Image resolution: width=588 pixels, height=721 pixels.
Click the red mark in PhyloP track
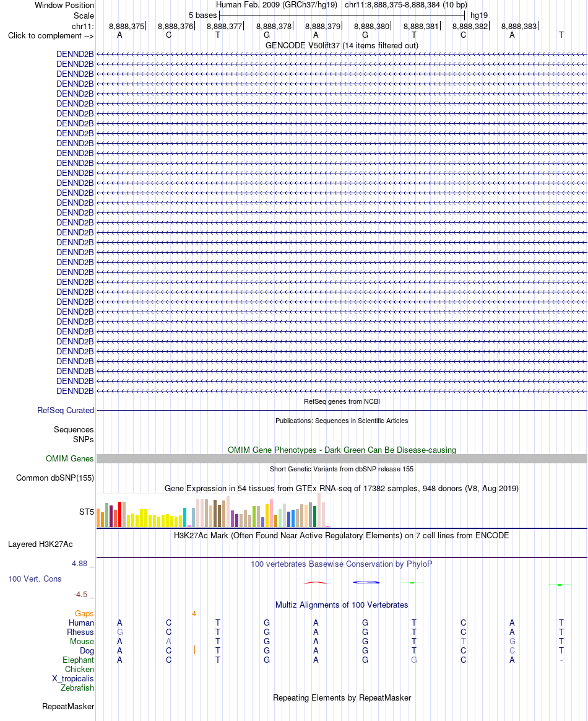316,583
